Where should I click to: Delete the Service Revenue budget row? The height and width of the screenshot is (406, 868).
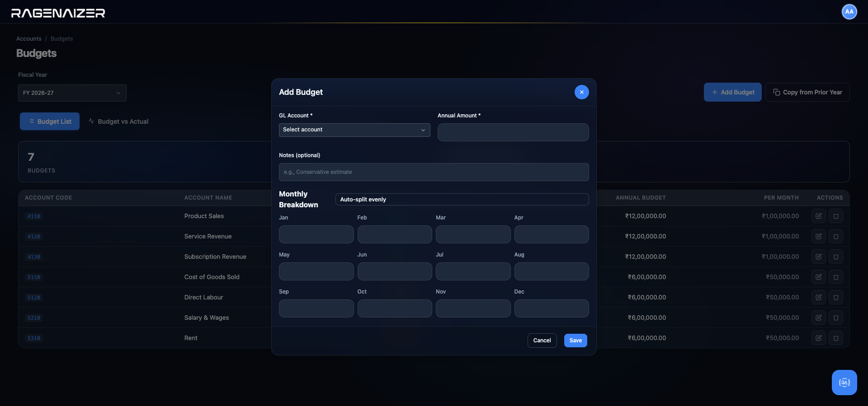point(836,237)
